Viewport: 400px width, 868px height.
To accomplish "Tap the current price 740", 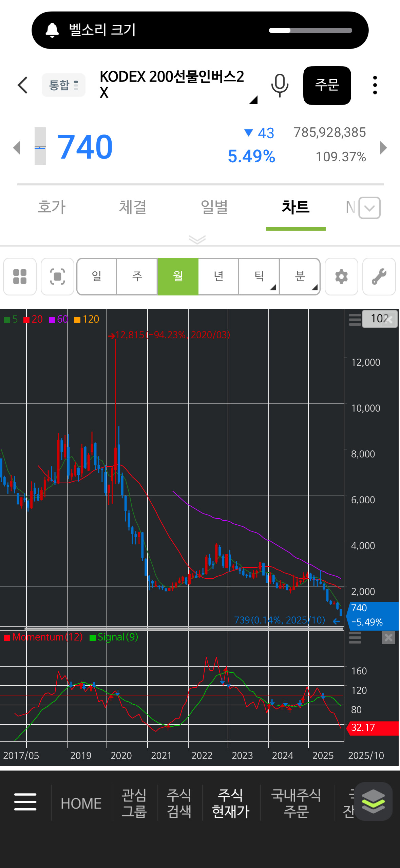I will point(85,147).
